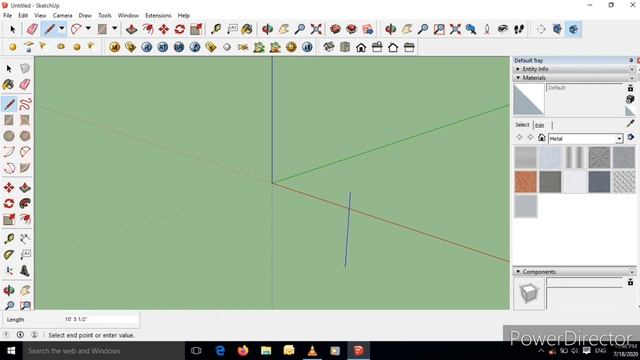
Task: Switch to the Edit tab in Materials
Action: pos(540,125)
